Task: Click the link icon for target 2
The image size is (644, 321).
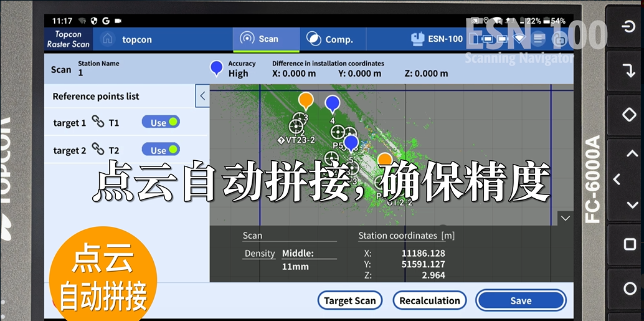Action: click(98, 149)
